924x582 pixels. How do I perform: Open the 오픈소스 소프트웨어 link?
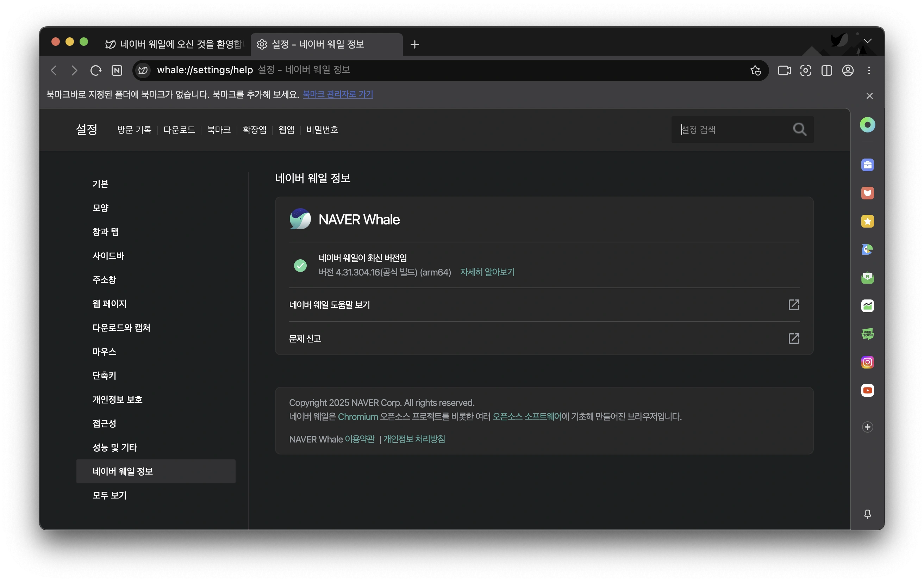527,416
